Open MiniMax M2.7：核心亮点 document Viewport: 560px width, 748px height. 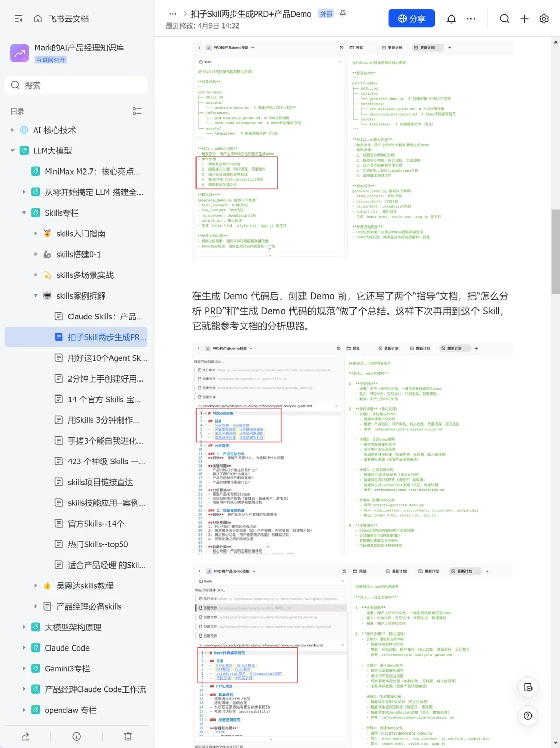point(92,172)
